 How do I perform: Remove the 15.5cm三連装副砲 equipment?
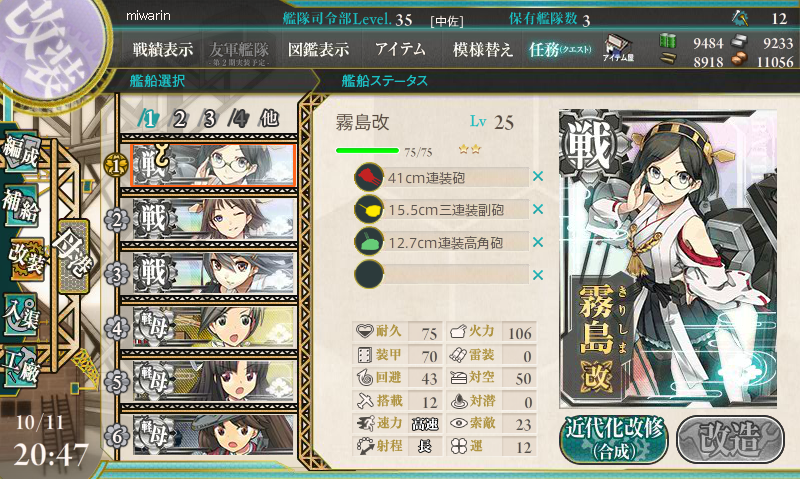pyautogui.click(x=537, y=209)
